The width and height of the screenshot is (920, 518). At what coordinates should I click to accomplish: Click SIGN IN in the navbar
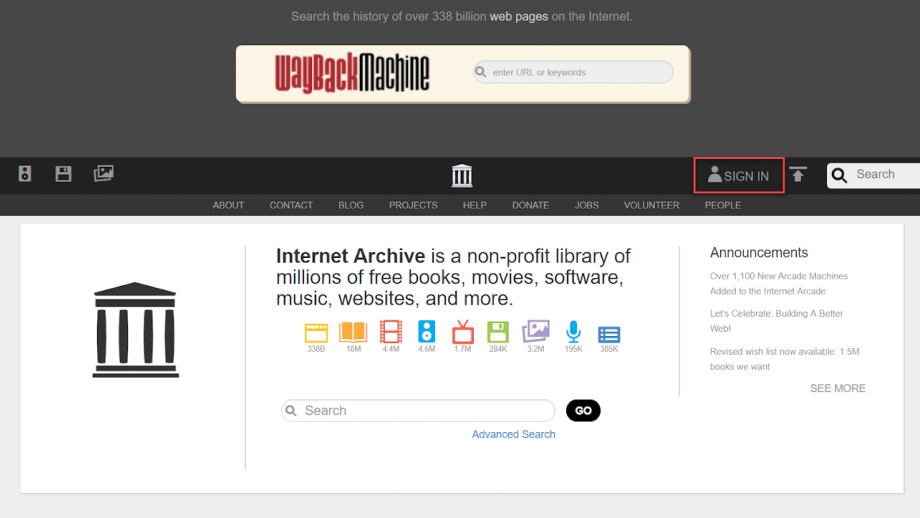pyautogui.click(x=739, y=175)
